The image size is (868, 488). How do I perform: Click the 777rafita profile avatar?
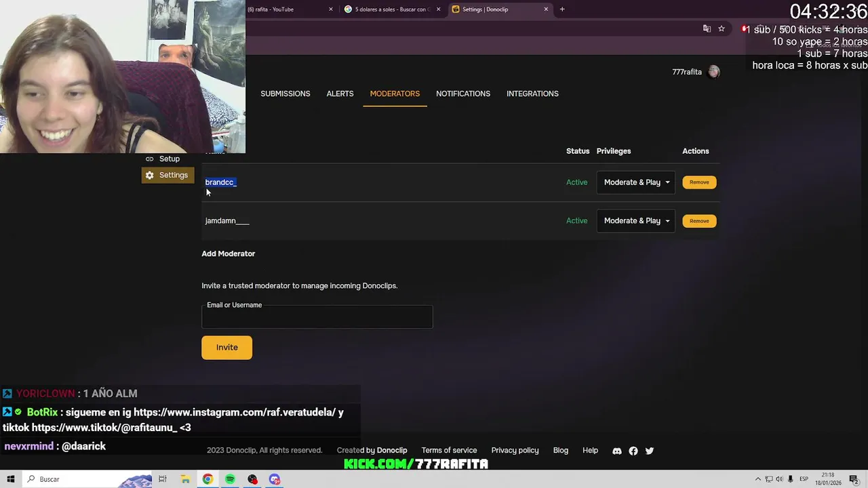pyautogui.click(x=713, y=72)
